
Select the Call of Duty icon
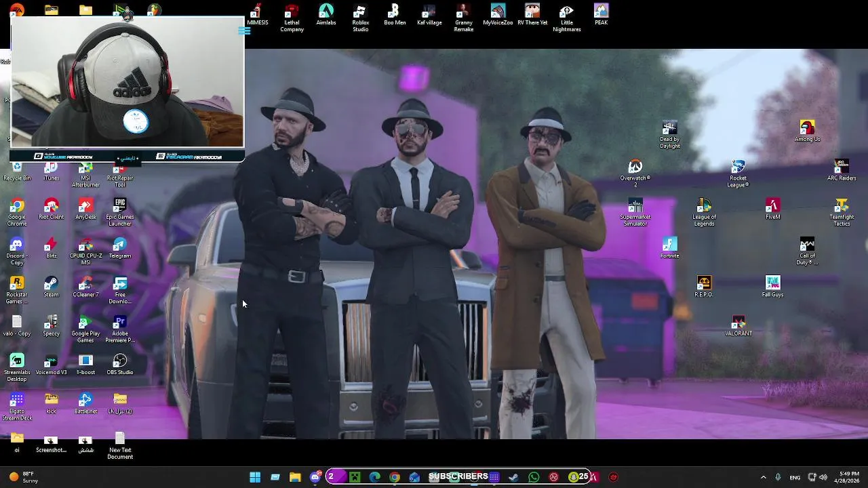[x=807, y=251]
